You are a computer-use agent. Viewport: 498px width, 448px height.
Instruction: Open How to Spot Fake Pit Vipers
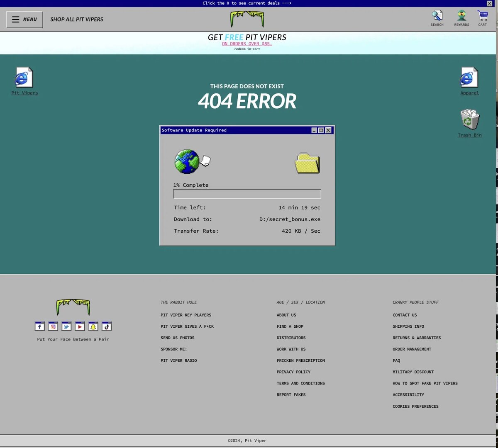click(425, 383)
